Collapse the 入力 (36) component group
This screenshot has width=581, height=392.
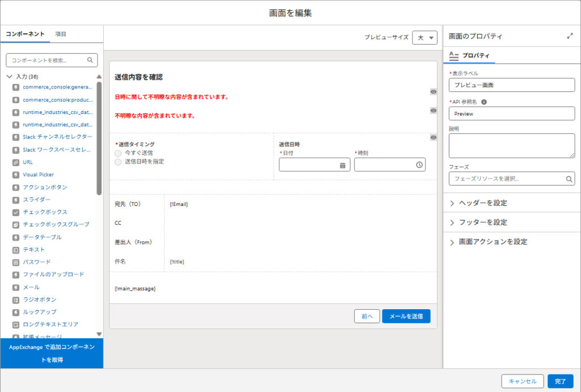click(x=9, y=76)
